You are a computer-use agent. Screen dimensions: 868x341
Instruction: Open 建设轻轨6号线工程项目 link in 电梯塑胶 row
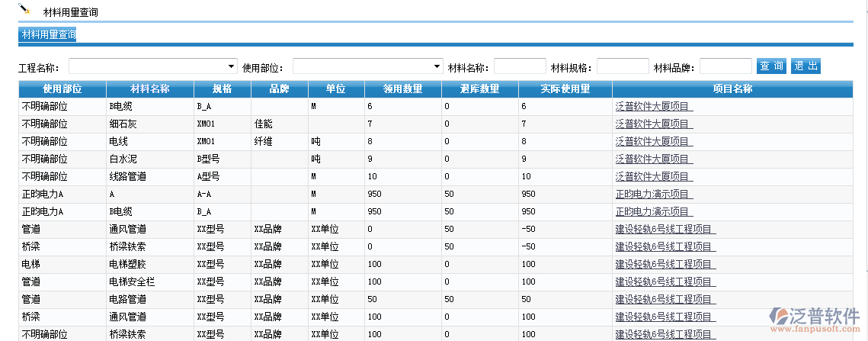pyautogui.click(x=665, y=265)
